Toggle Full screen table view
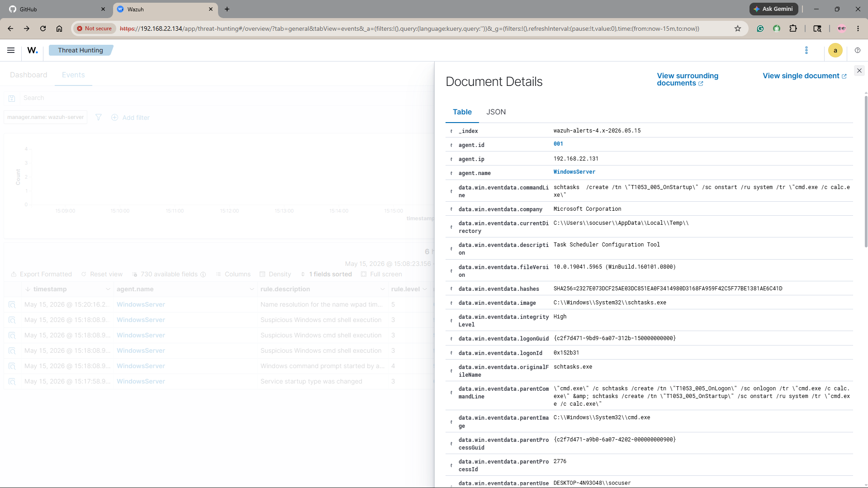Image resolution: width=868 pixels, height=488 pixels. pos(381,274)
